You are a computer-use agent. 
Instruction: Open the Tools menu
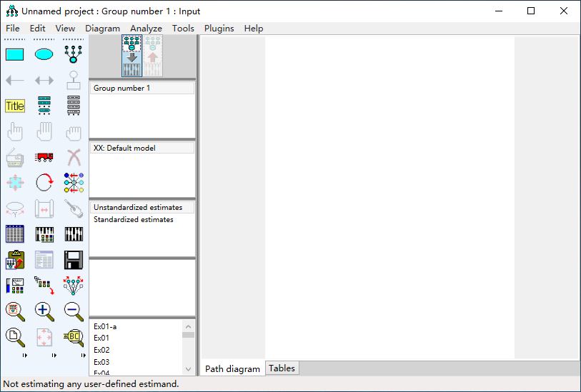coord(183,29)
